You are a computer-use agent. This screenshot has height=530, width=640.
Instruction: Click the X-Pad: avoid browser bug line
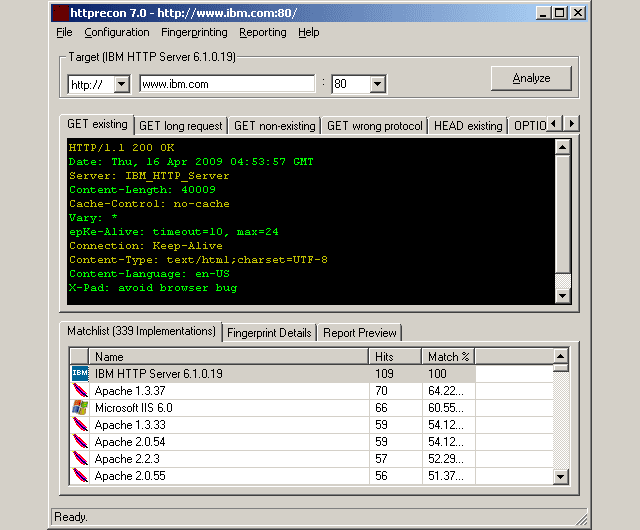(x=153, y=287)
